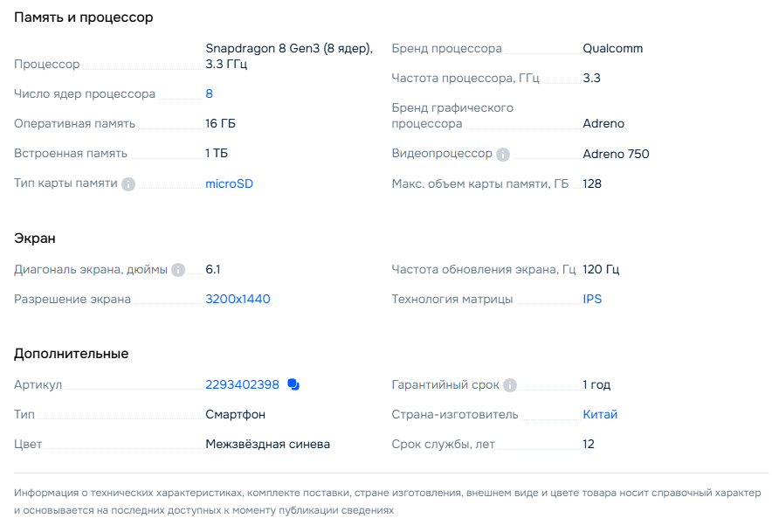This screenshot has height=532, width=772.
Task: Copy the Артикул number with copy icon
Action: (x=293, y=384)
